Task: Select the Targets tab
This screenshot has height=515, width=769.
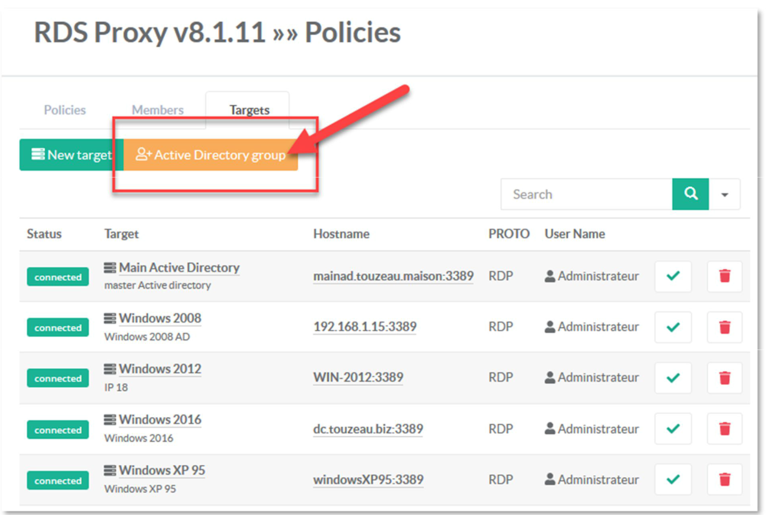Action: point(249,110)
